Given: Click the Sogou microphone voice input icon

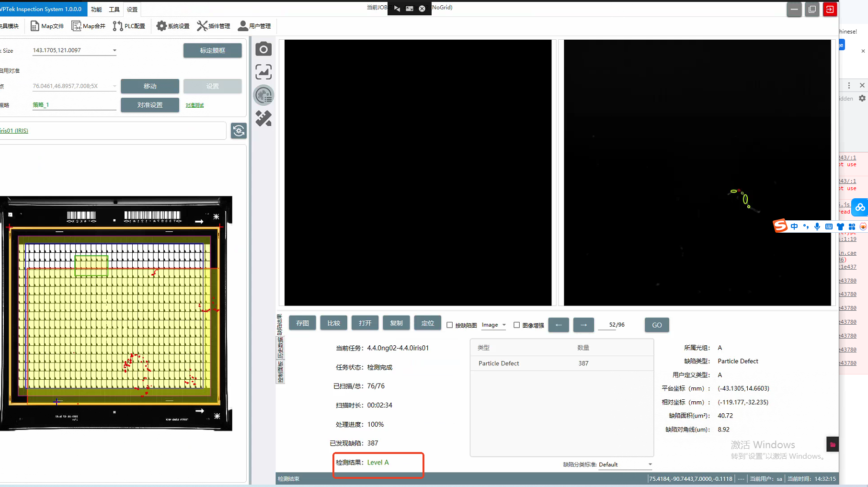Looking at the screenshot, I should click(817, 227).
